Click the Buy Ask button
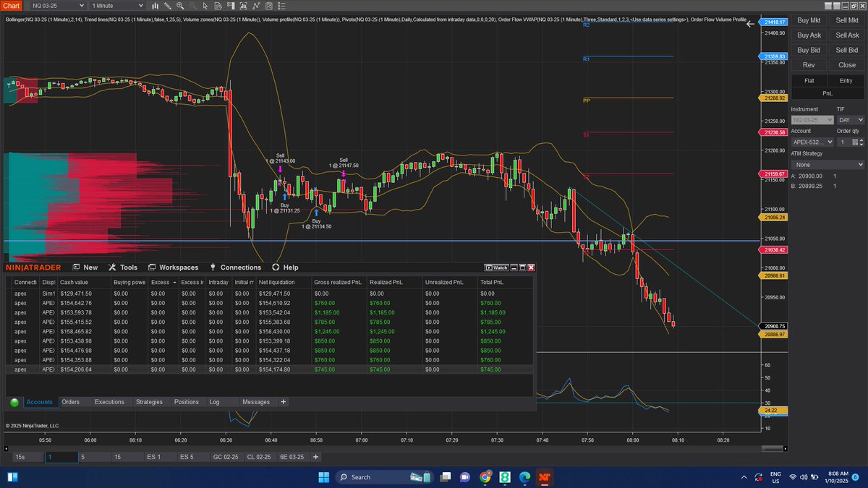Image resolution: width=868 pixels, height=488 pixels. tap(809, 35)
